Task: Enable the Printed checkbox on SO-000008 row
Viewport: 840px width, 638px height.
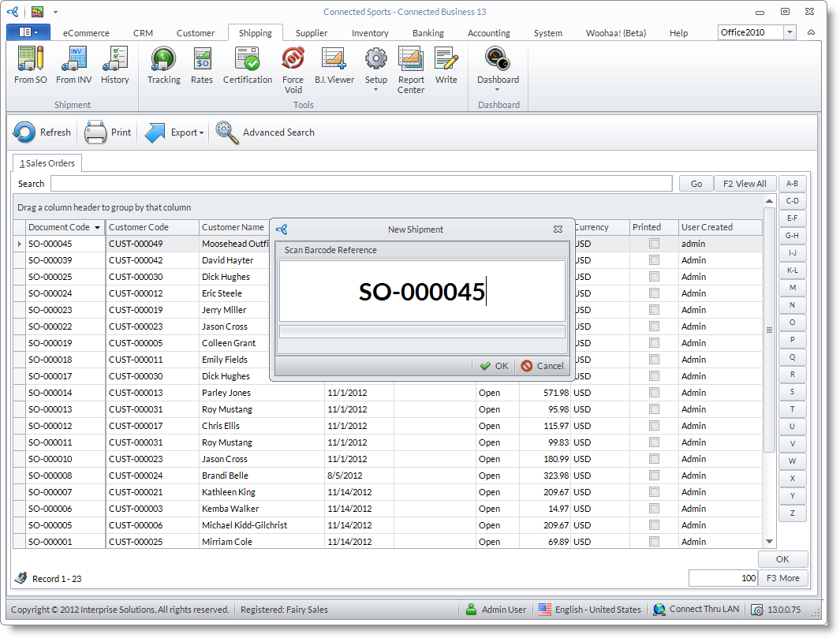Action: tap(653, 476)
